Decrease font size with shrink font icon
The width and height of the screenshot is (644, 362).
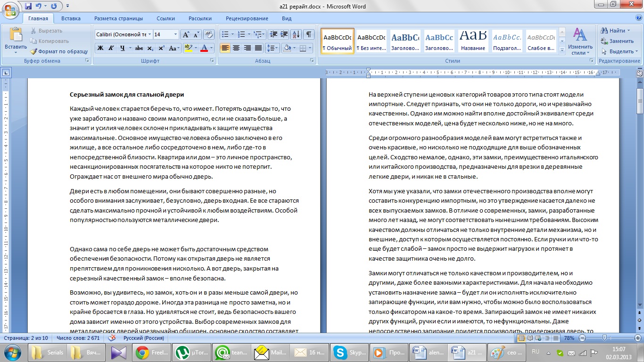coord(196,34)
